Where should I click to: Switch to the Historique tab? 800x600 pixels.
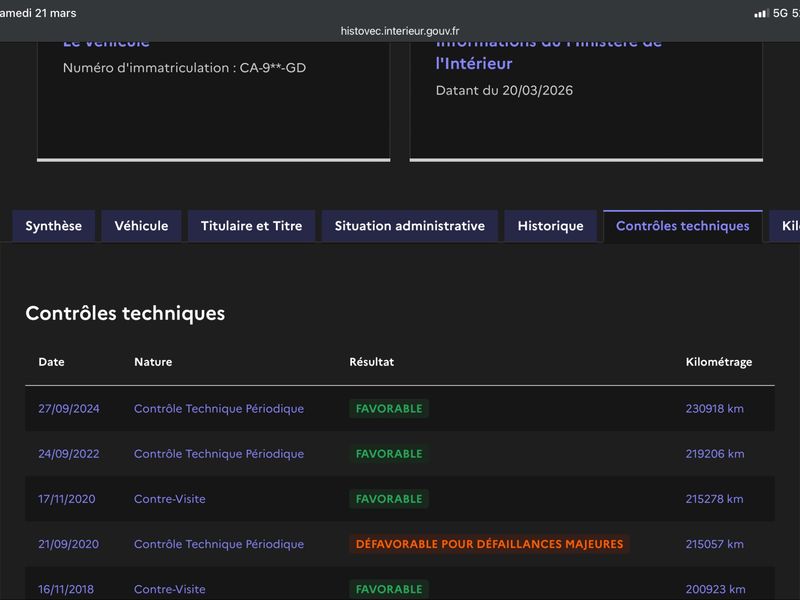pyautogui.click(x=550, y=226)
